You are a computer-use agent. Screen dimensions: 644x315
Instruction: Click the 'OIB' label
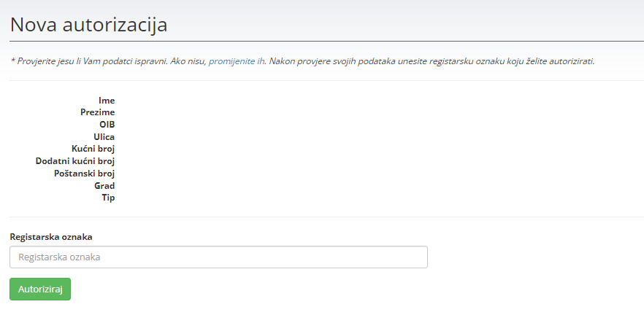pos(107,125)
